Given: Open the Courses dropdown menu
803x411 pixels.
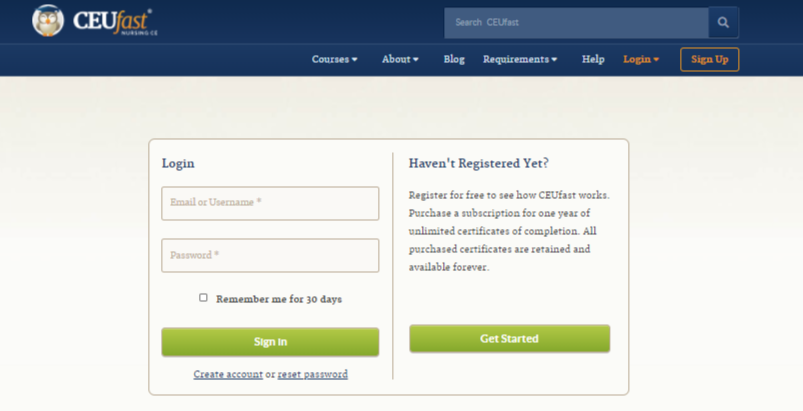Looking at the screenshot, I should pos(334,59).
